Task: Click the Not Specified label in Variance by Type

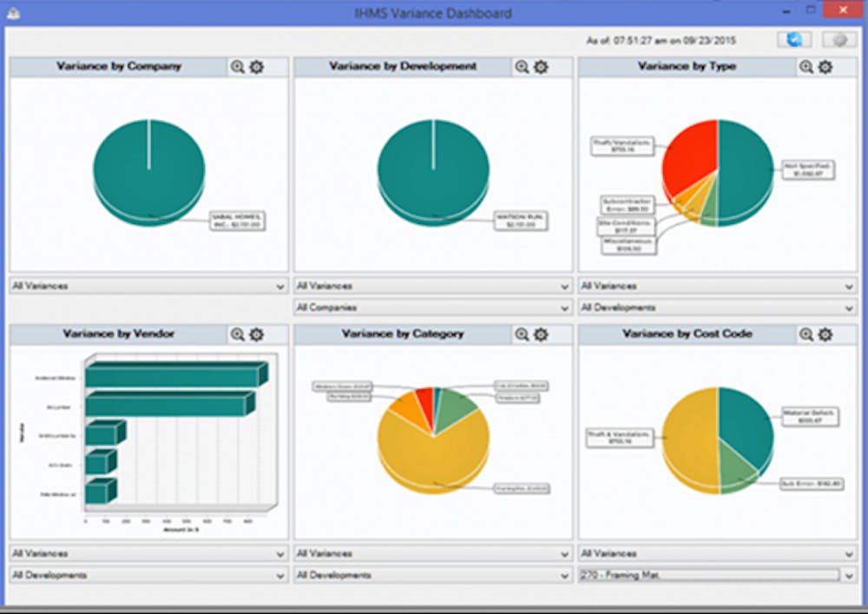Action: tap(807, 169)
